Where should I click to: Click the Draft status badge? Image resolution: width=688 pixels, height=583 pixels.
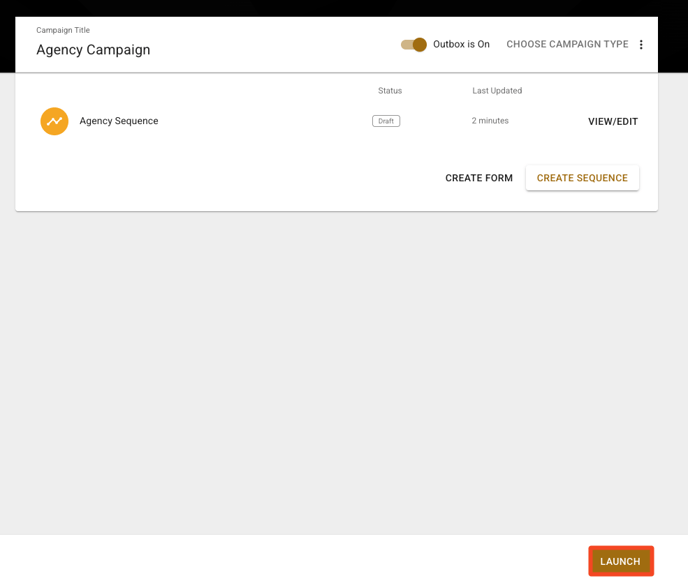tap(386, 121)
